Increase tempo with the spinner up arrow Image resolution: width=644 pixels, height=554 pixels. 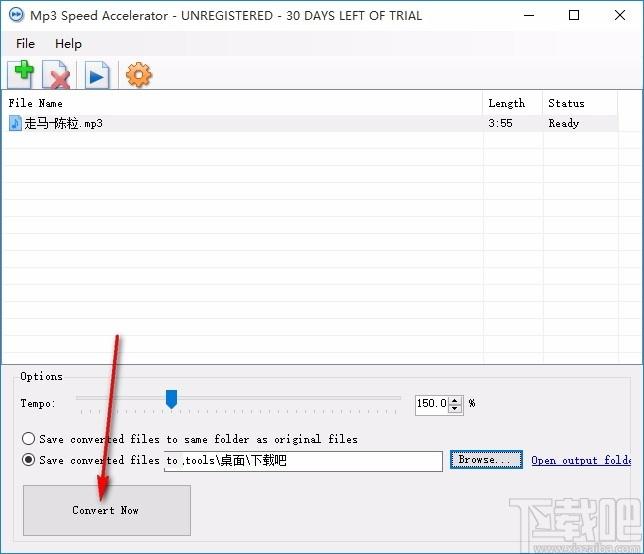click(455, 400)
